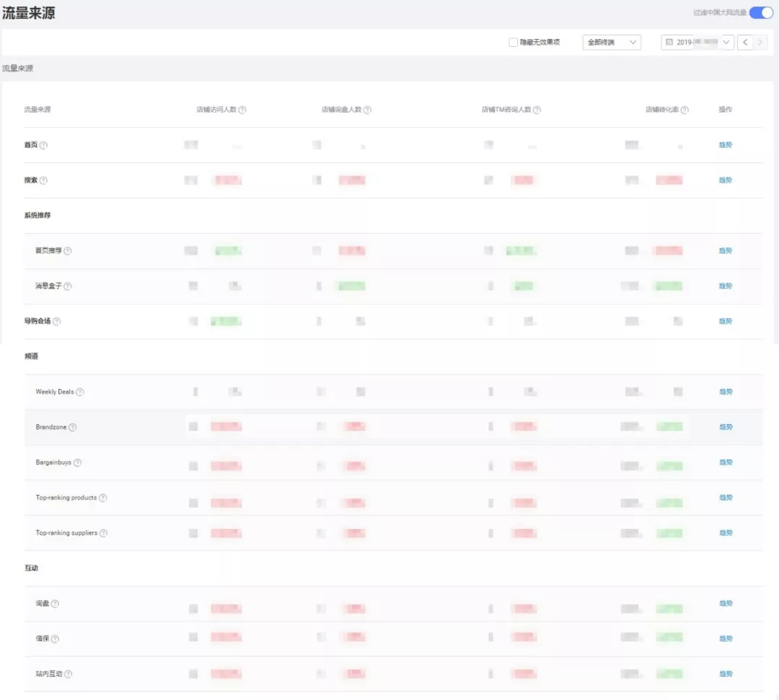Screen dimensions: 779x700
Task: View 趋势 for Brandzone row
Action: [x=725, y=427]
